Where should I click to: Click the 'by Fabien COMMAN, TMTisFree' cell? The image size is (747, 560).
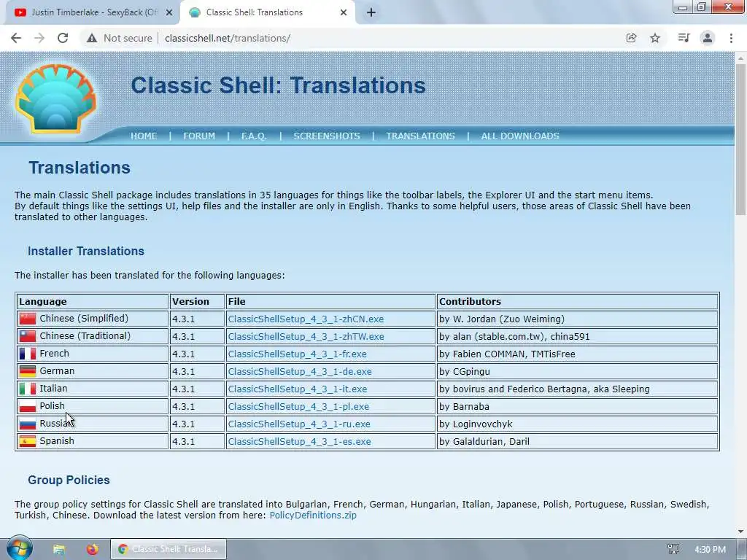coord(578,354)
